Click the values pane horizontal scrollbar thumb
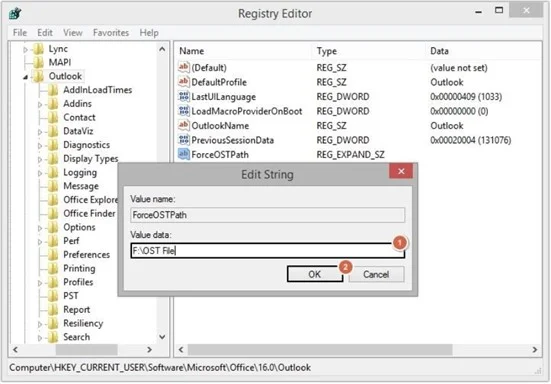Viewport: 551px width, 384px height. coord(320,350)
